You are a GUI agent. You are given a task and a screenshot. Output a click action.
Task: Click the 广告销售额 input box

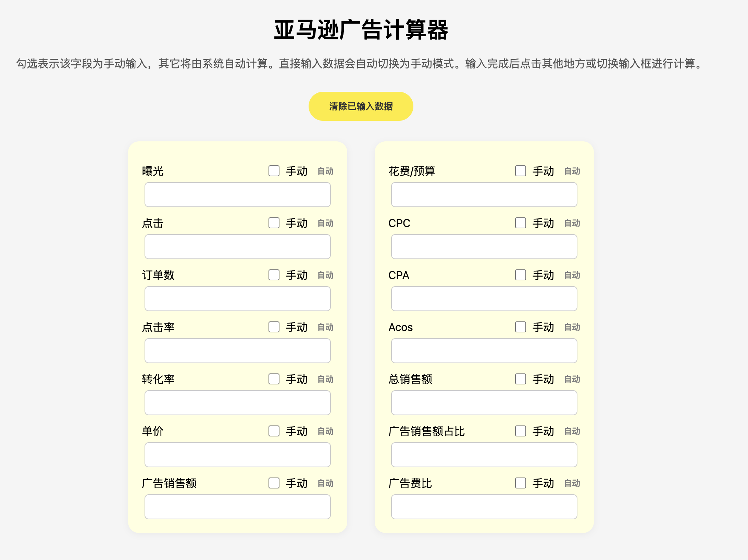click(238, 507)
